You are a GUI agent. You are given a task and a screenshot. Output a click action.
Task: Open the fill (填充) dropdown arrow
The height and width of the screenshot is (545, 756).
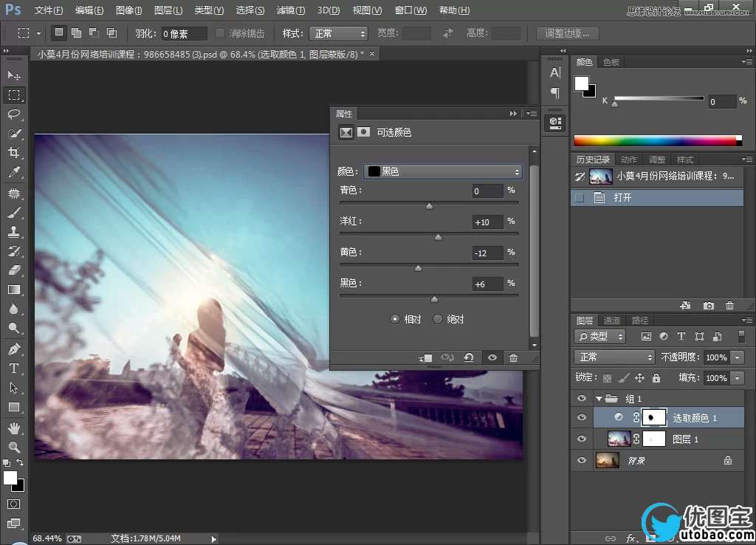coord(738,378)
